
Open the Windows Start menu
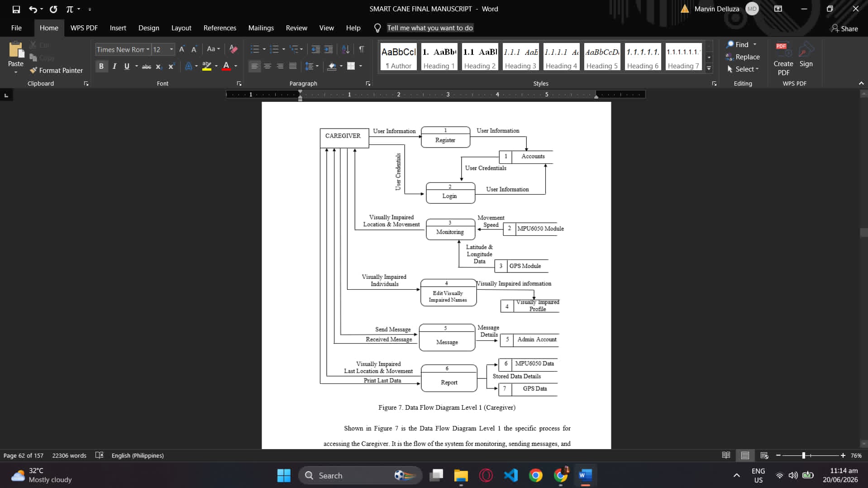click(x=284, y=475)
